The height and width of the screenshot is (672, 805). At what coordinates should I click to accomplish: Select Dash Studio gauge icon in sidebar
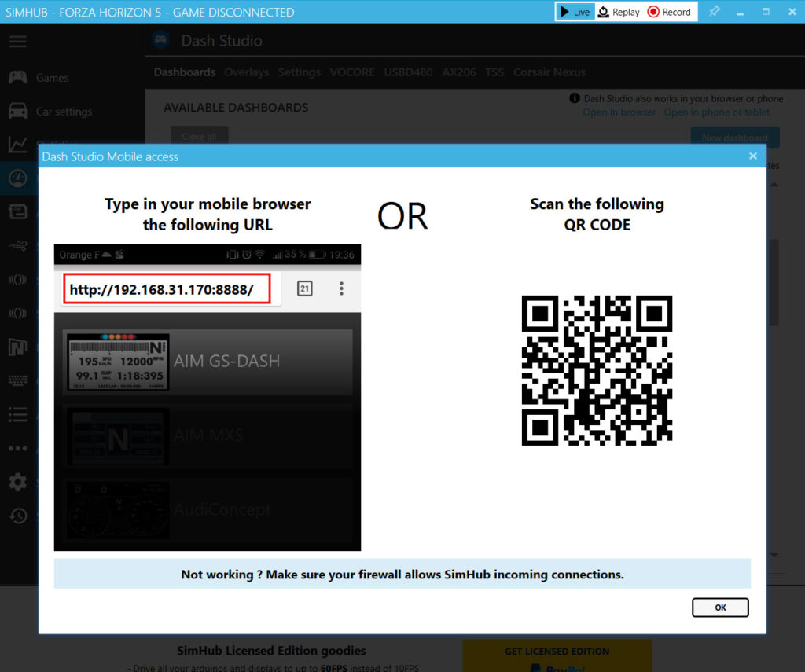(x=18, y=178)
